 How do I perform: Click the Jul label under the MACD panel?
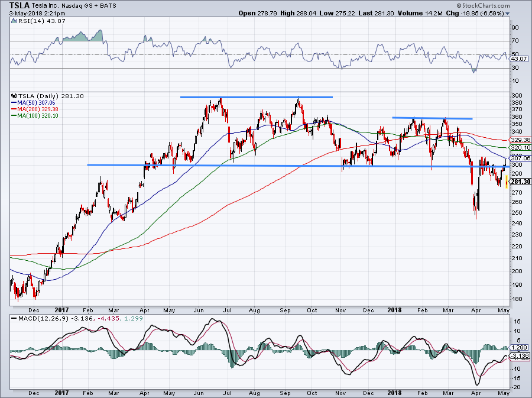228,393
